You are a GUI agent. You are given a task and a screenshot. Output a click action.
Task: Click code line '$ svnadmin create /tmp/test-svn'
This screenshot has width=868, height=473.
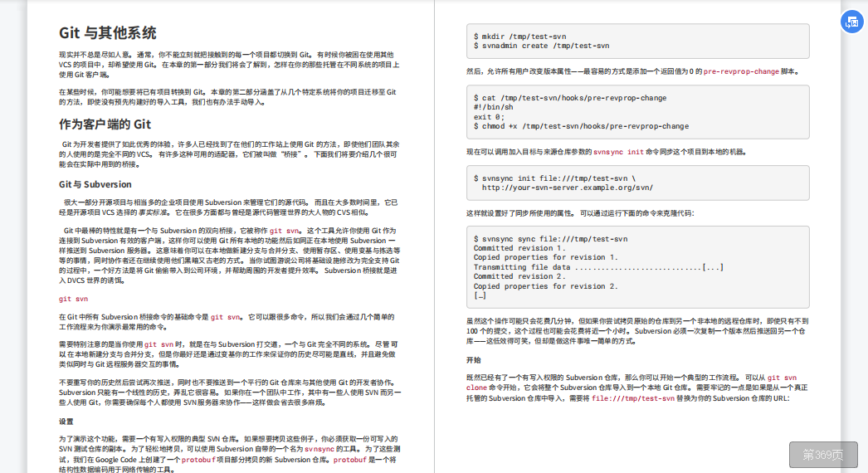pos(541,46)
